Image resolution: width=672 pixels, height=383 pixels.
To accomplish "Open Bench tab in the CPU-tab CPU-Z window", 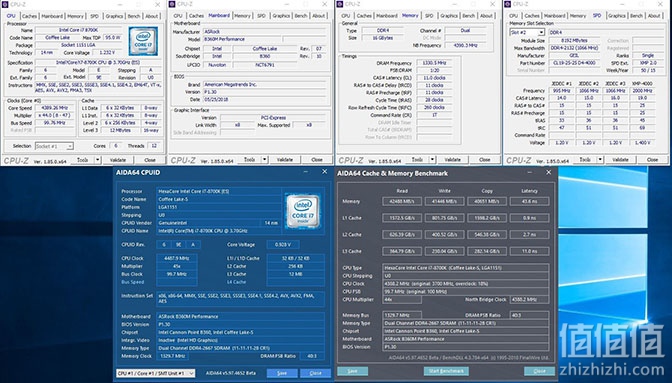I will tap(134, 16).
